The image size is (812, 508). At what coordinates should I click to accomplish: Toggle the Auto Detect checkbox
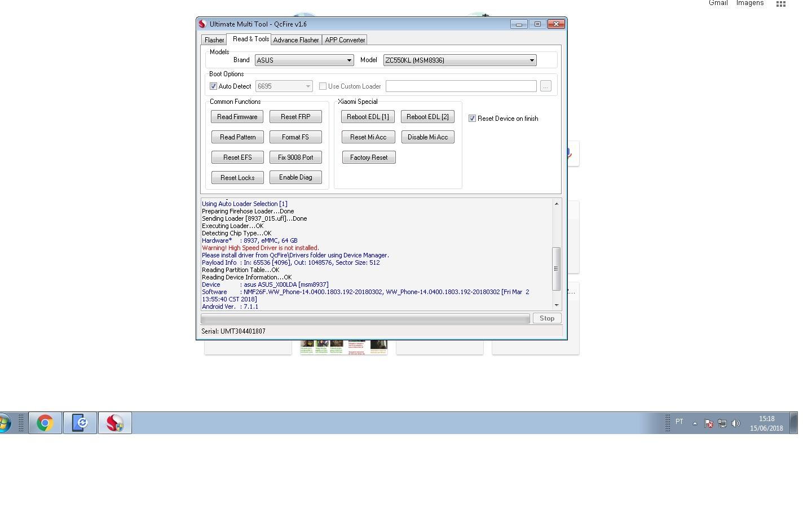click(214, 86)
